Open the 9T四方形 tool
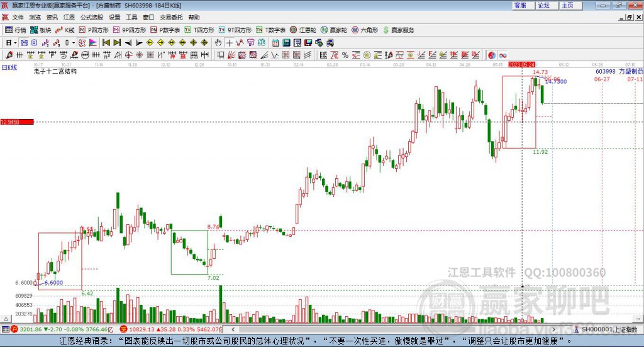The width and height of the screenshot is (644, 347). [x=235, y=30]
